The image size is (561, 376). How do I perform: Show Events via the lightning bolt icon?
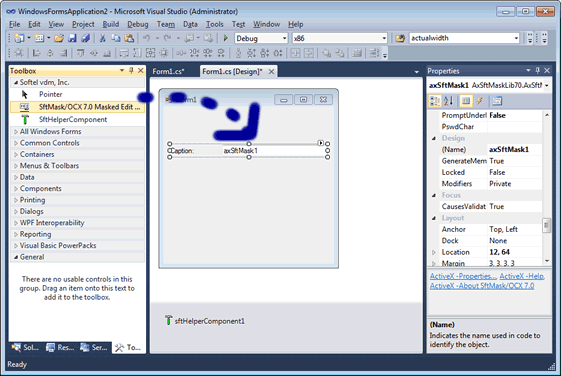(x=479, y=101)
